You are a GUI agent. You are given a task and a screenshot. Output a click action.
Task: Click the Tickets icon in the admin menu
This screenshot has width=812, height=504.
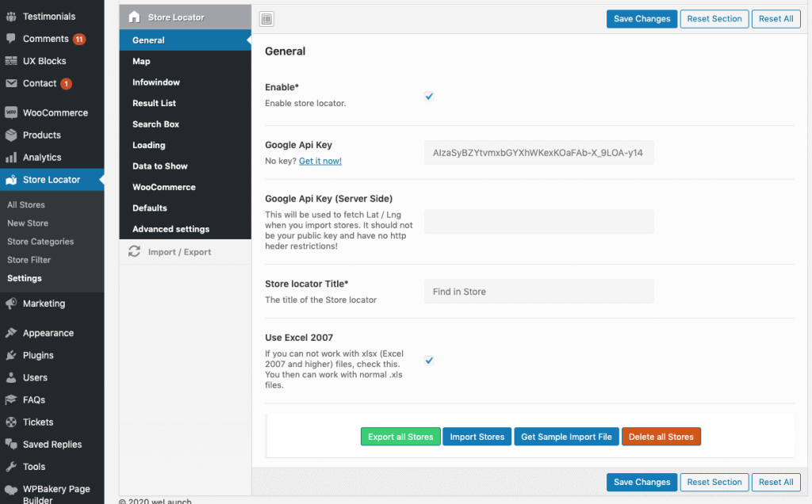pyautogui.click(x=11, y=422)
